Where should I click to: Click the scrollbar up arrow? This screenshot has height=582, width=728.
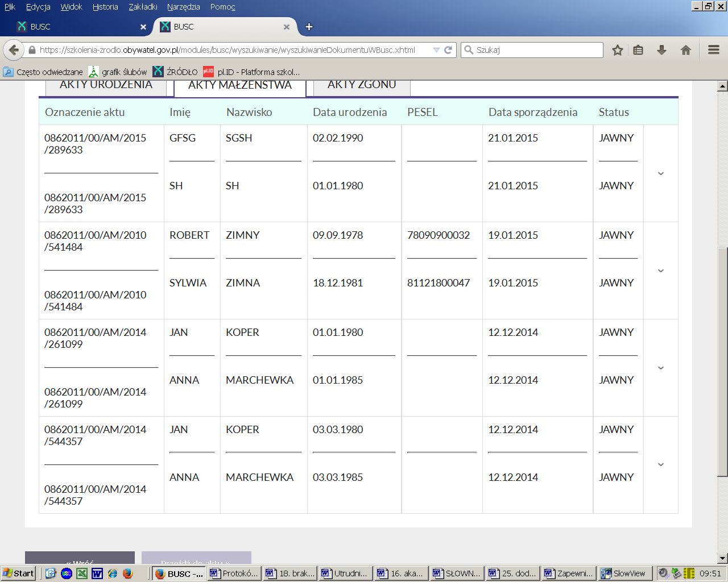[722, 86]
